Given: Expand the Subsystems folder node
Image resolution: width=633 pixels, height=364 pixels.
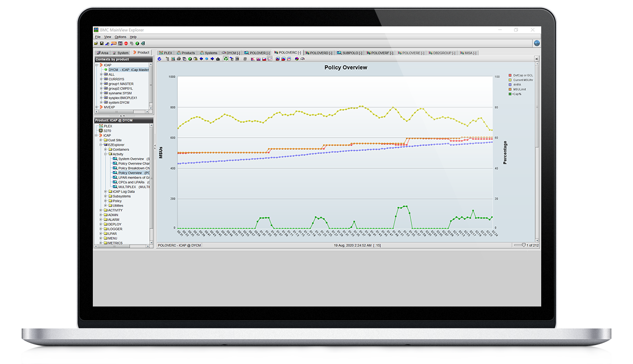Looking at the screenshot, I should click(x=105, y=196).
